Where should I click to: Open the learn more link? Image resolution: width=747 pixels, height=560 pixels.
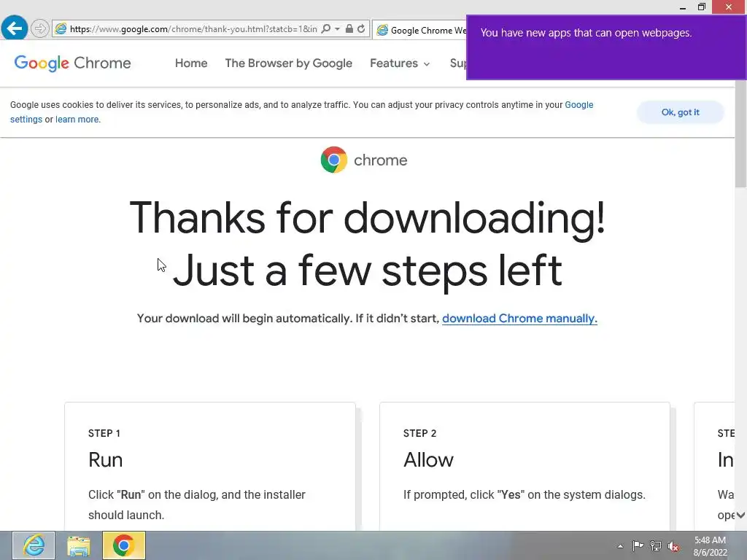[77, 120]
